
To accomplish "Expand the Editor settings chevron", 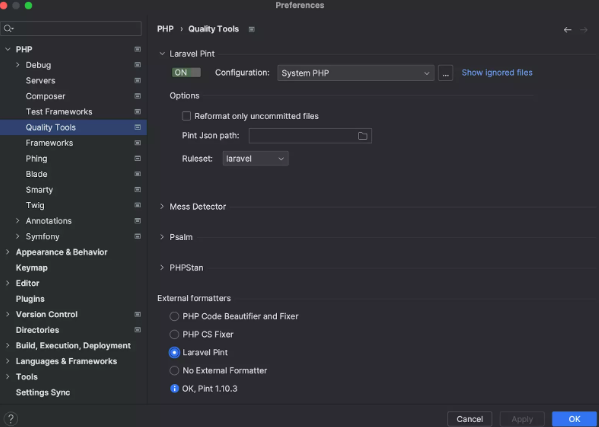I will (8, 283).
